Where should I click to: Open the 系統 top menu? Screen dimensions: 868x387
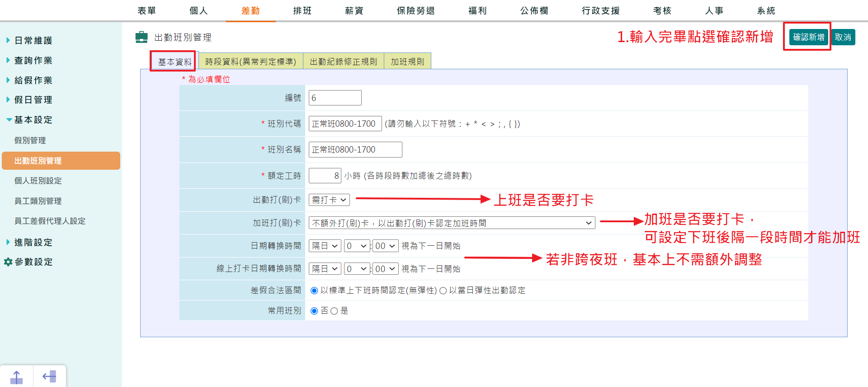[x=766, y=10]
